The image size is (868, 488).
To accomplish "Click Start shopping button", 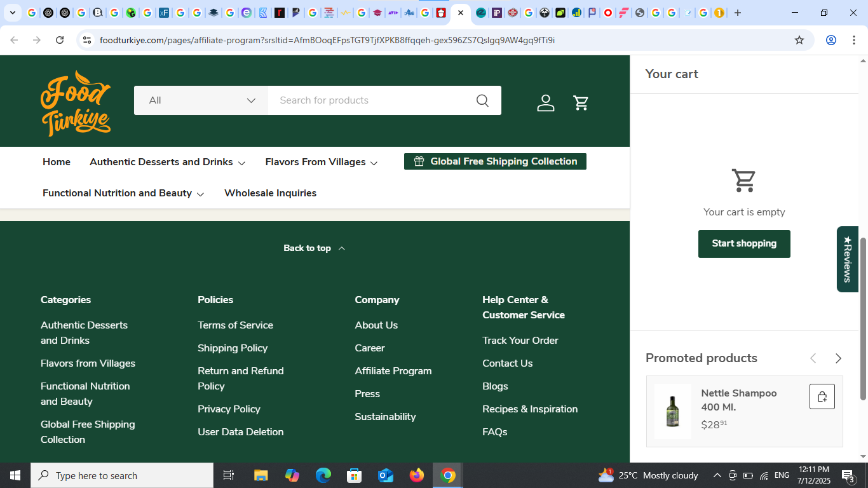I will pos(744,244).
